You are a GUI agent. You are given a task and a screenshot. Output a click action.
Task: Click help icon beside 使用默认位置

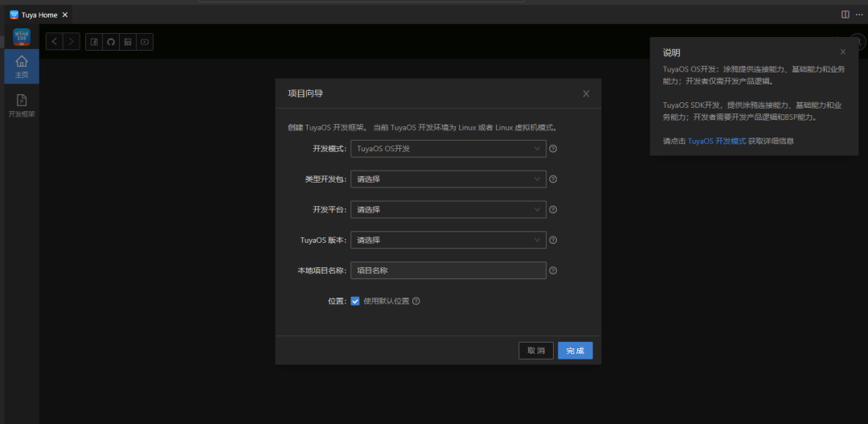click(416, 301)
